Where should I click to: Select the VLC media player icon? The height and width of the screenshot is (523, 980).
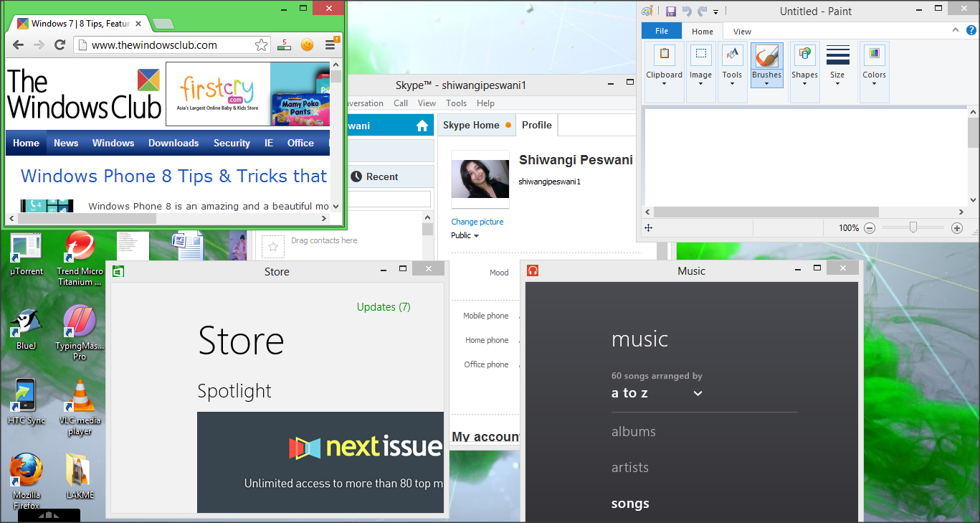pyautogui.click(x=80, y=407)
